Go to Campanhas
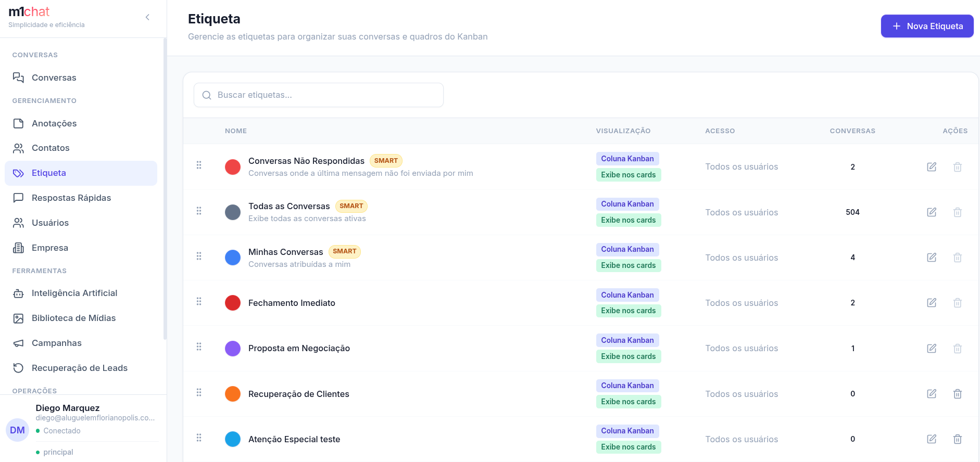The height and width of the screenshot is (462, 980). [81, 343]
